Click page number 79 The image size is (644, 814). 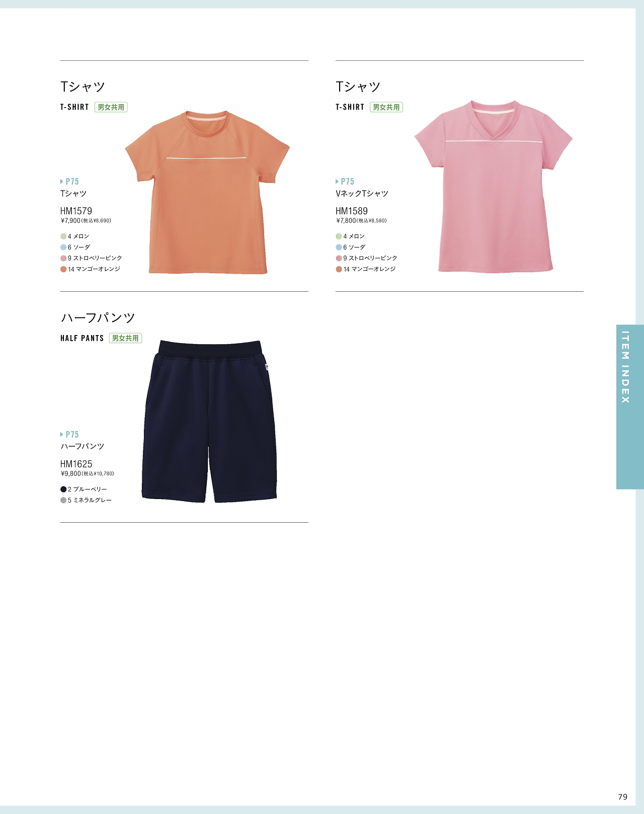(x=623, y=797)
